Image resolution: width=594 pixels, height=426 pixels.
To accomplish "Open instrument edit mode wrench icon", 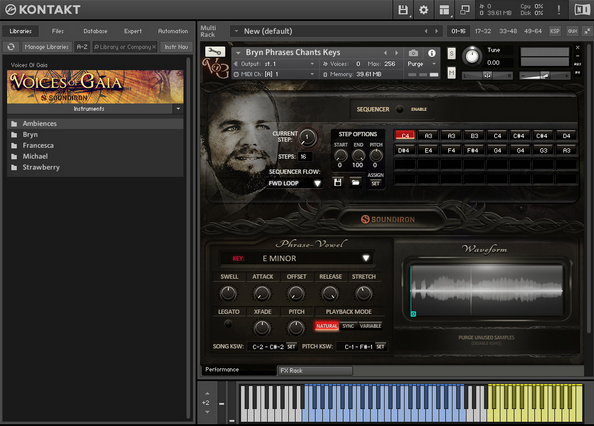I will click(215, 52).
